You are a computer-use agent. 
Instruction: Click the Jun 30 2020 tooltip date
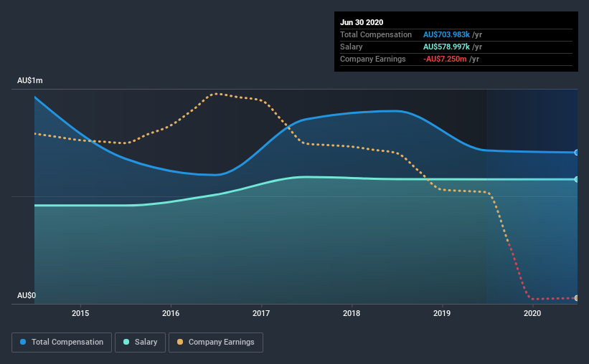362,22
